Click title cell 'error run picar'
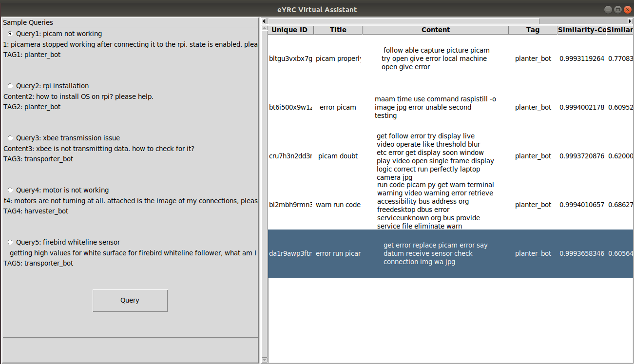 (338, 253)
